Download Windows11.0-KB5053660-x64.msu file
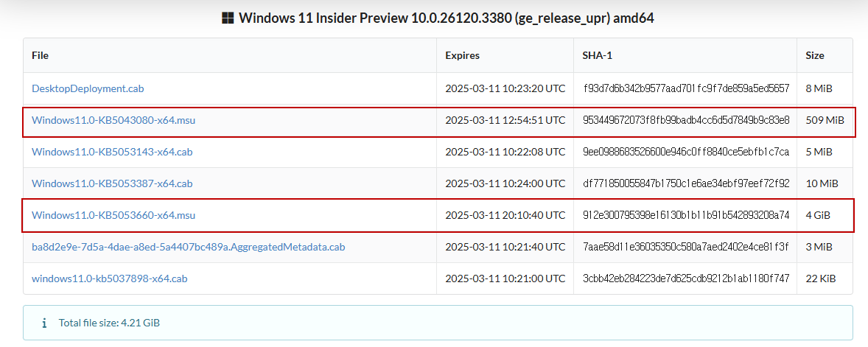Viewport: 868px width, 347px height. 113,215
